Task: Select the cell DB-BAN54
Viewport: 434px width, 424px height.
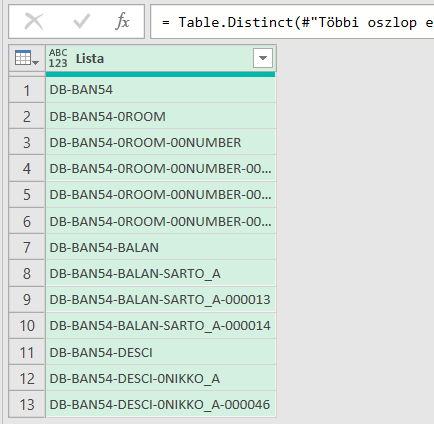Action: pos(161,90)
